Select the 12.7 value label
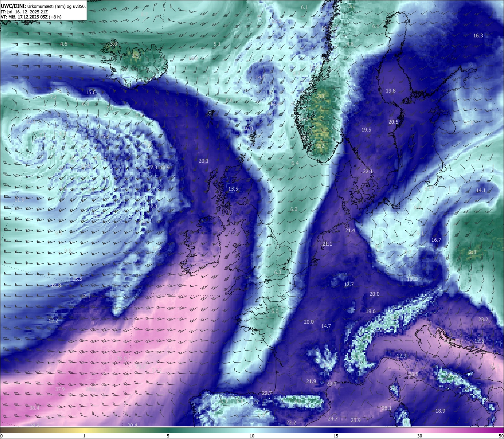The width and height of the screenshot is (504, 439). 349,284
